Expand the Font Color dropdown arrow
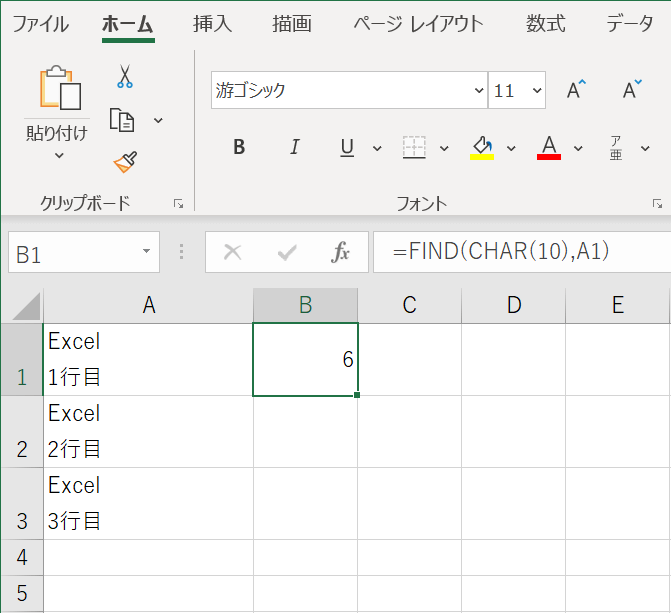 (x=578, y=149)
